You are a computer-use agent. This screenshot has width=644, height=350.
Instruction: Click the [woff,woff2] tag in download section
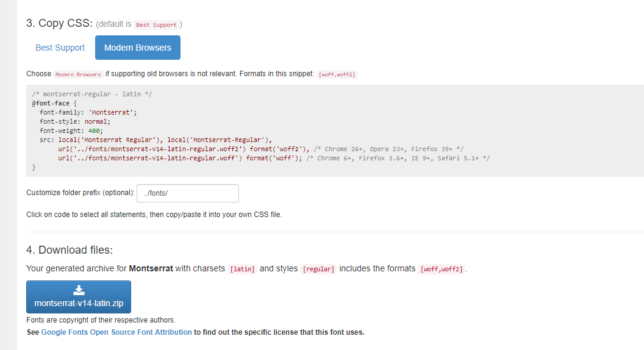click(442, 269)
